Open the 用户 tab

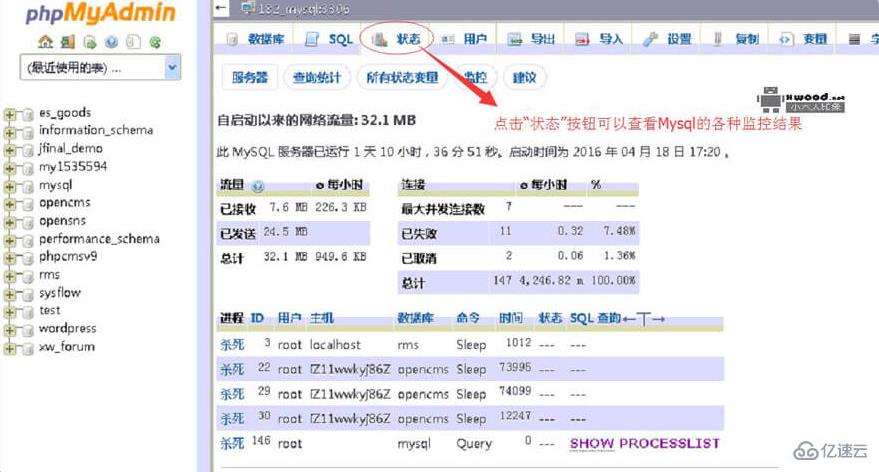coord(464,39)
